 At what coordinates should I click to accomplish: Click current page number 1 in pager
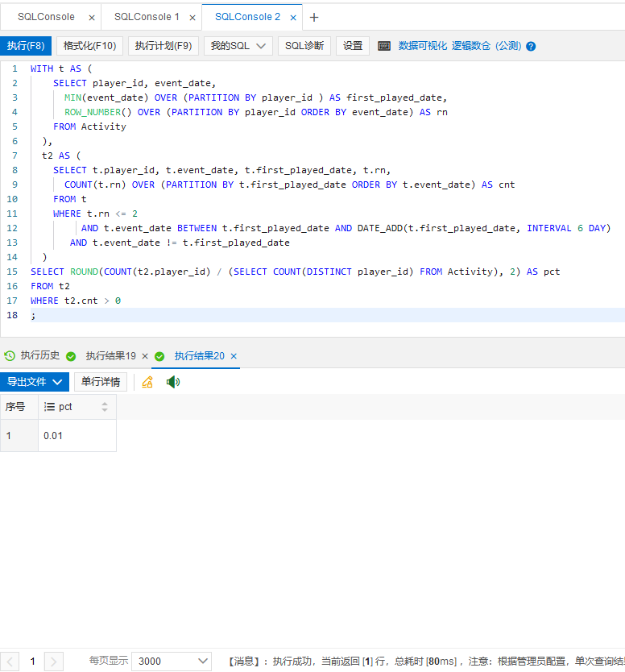tap(32, 662)
